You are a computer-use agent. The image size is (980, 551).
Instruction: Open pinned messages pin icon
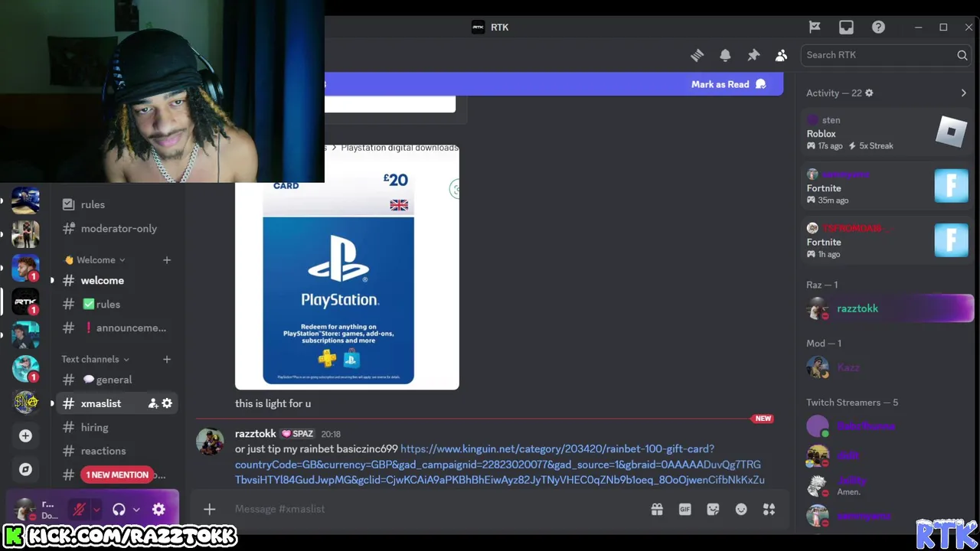click(x=753, y=55)
